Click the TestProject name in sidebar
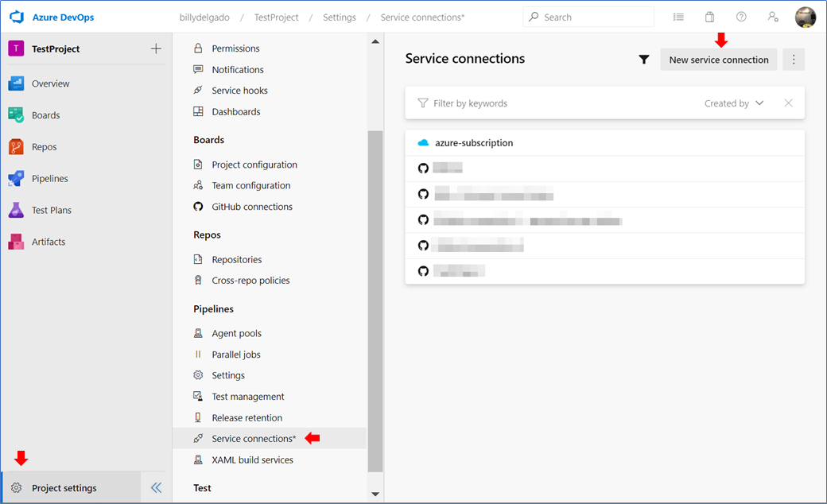Screen dimensions: 827x504 click(x=56, y=48)
